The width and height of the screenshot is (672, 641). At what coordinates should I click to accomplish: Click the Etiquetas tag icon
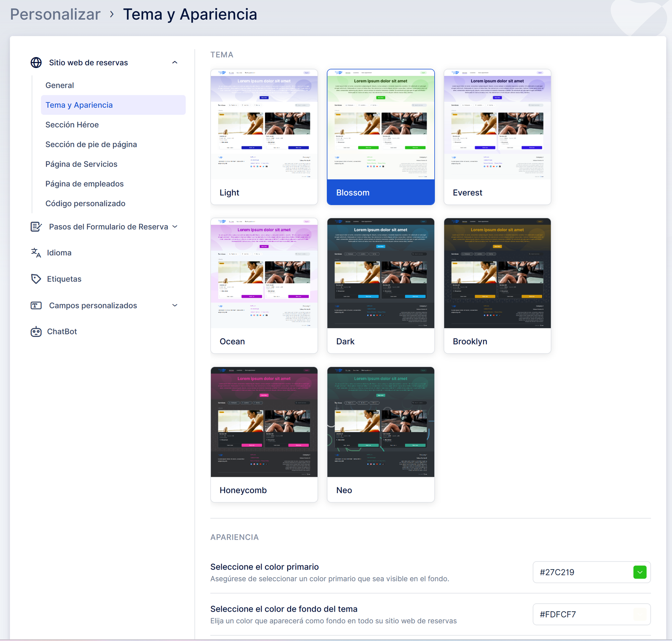[36, 279]
